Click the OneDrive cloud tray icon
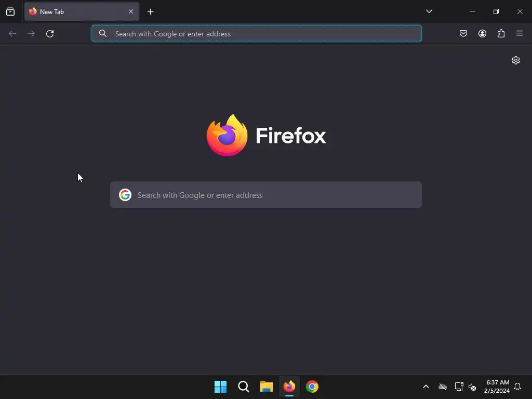This screenshot has height=399, width=532. (443, 387)
